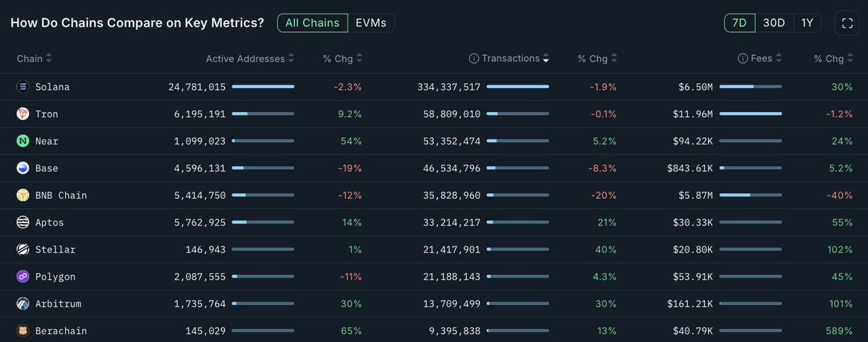The height and width of the screenshot is (342, 868).
Task: Open the BNB Chain name link
Action: (61, 195)
